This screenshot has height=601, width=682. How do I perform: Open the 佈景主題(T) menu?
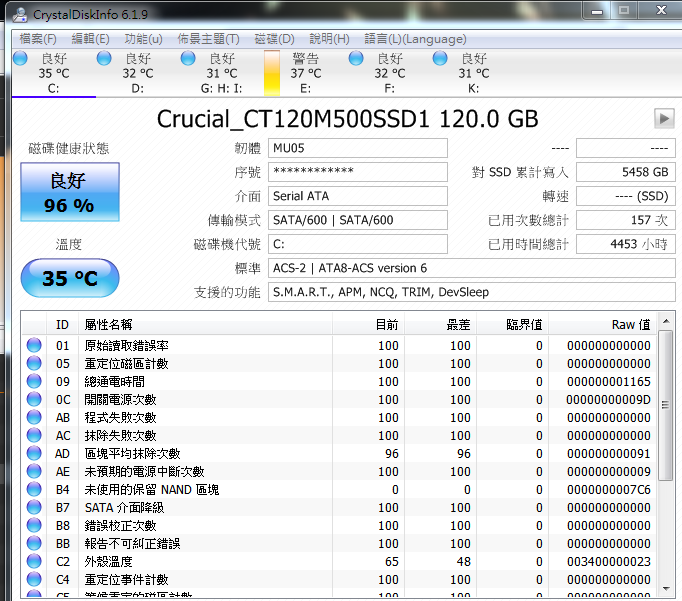pyautogui.click(x=208, y=39)
